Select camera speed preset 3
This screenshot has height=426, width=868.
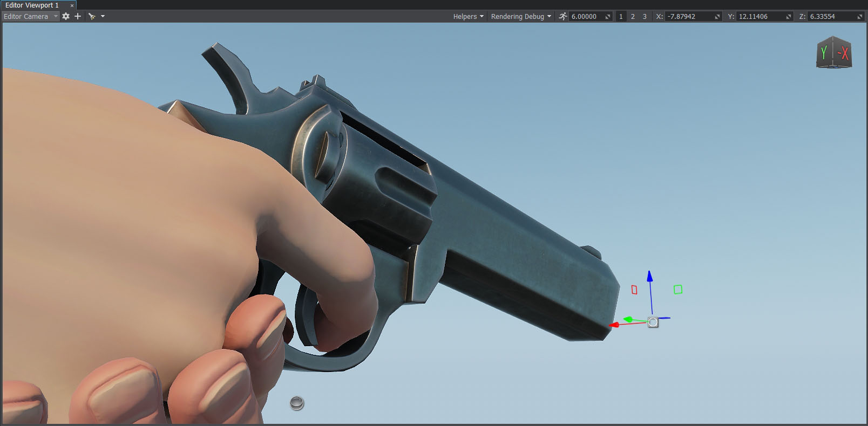pos(645,16)
